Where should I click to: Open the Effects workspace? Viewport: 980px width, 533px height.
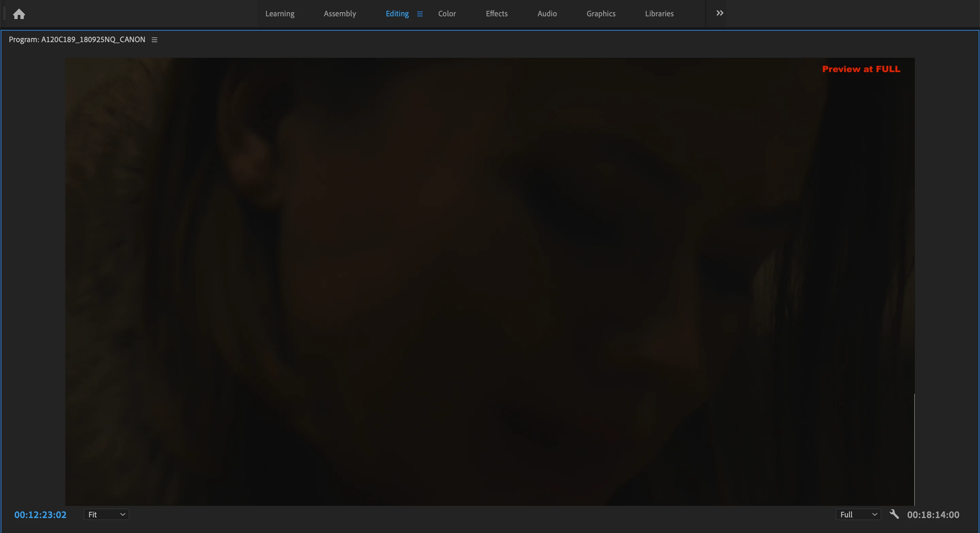[496, 14]
